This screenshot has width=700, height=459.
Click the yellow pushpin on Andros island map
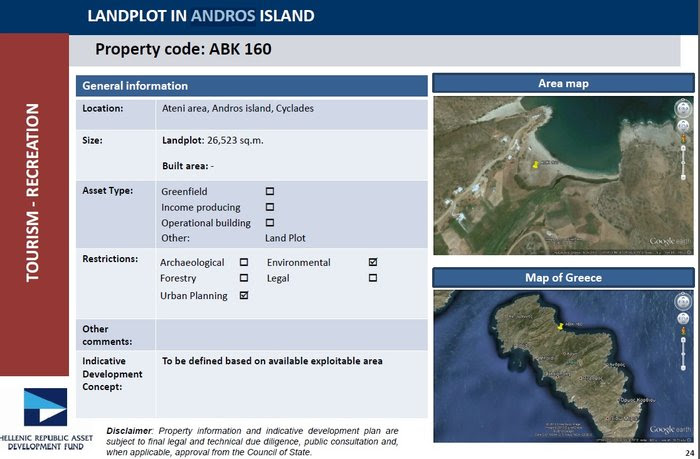coord(560,325)
